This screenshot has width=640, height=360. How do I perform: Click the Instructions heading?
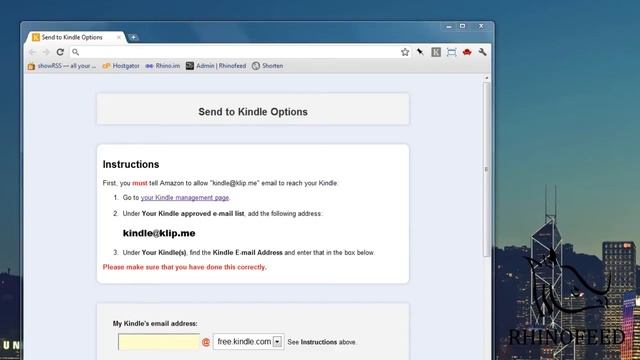pyautogui.click(x=131, y=164)
